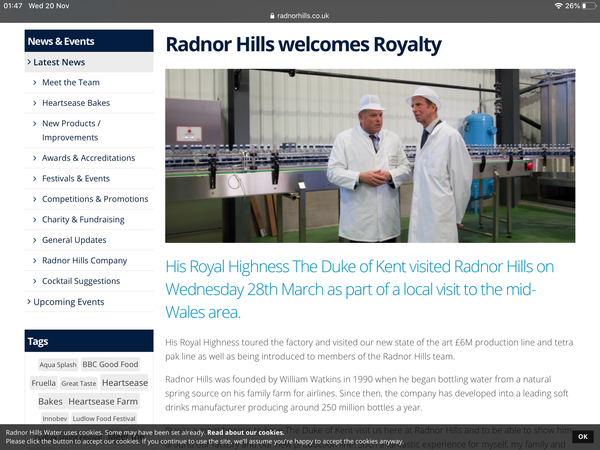Tap the radnorhills.co.uk address bar

click(x=300, y=16)
